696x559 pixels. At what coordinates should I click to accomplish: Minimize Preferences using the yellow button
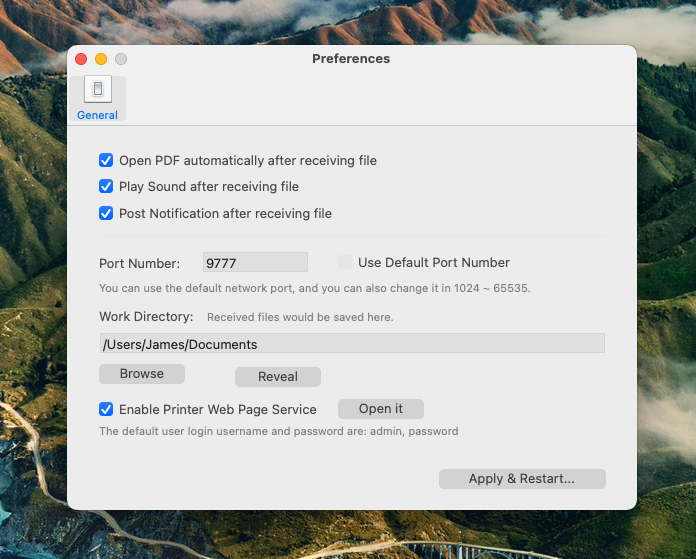(101, 59)
